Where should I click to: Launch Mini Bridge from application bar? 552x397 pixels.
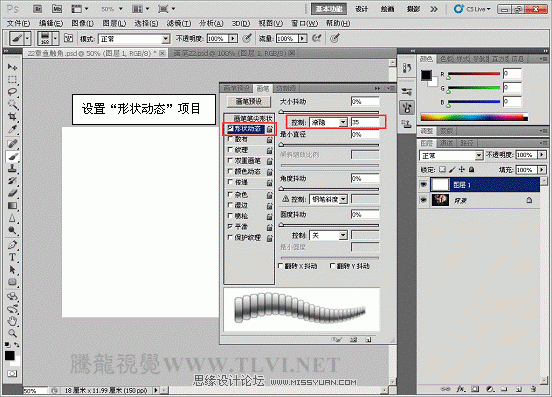57,9
